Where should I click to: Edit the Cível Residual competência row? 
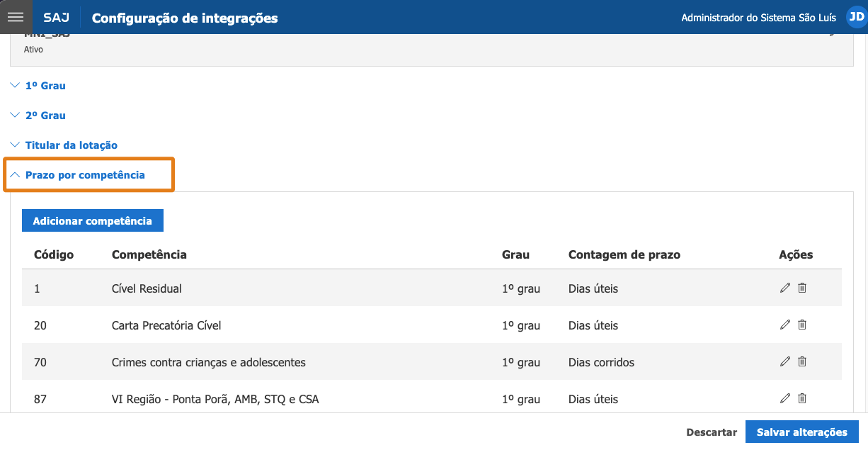(784, 288)
